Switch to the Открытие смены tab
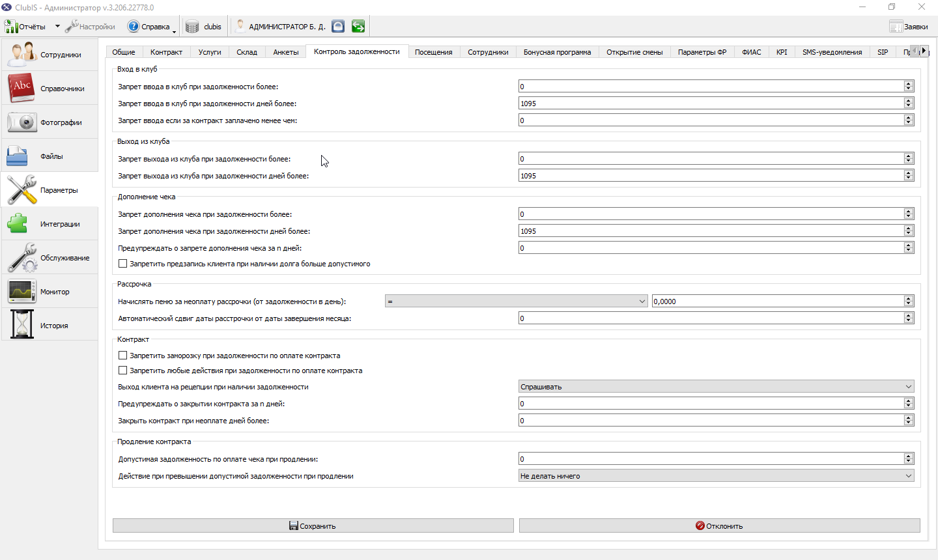 [x=634, y=52]
